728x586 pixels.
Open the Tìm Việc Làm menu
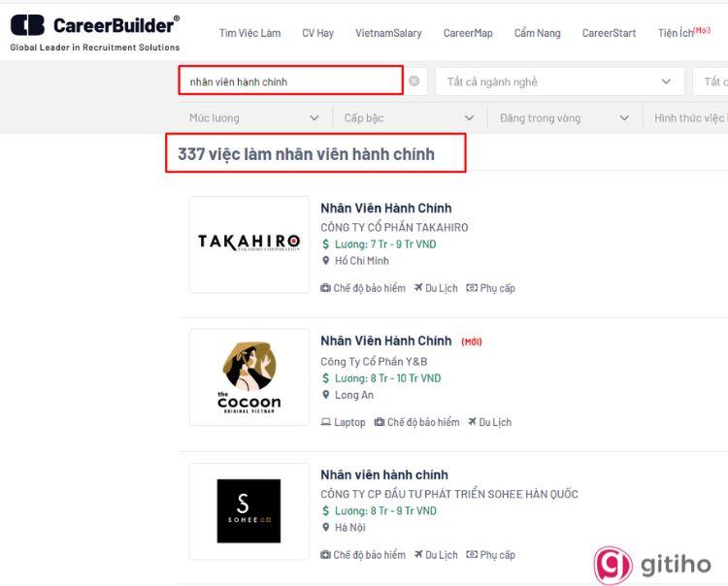pos(249,33)
